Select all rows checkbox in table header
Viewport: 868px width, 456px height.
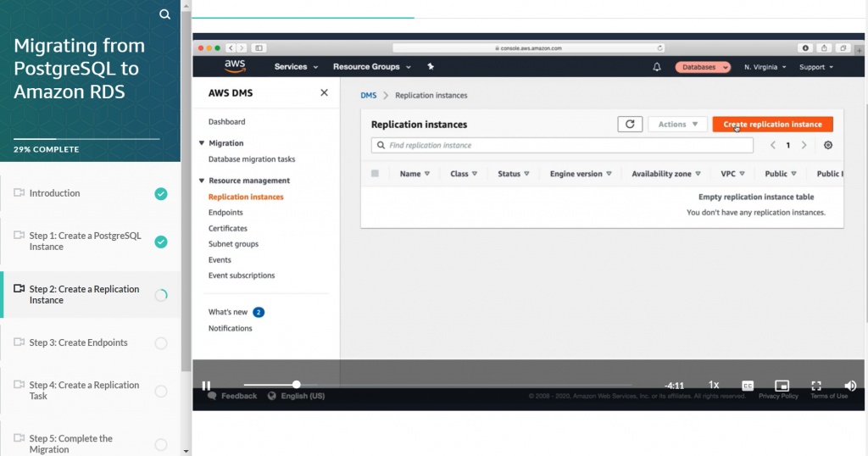tap(376, 174)
